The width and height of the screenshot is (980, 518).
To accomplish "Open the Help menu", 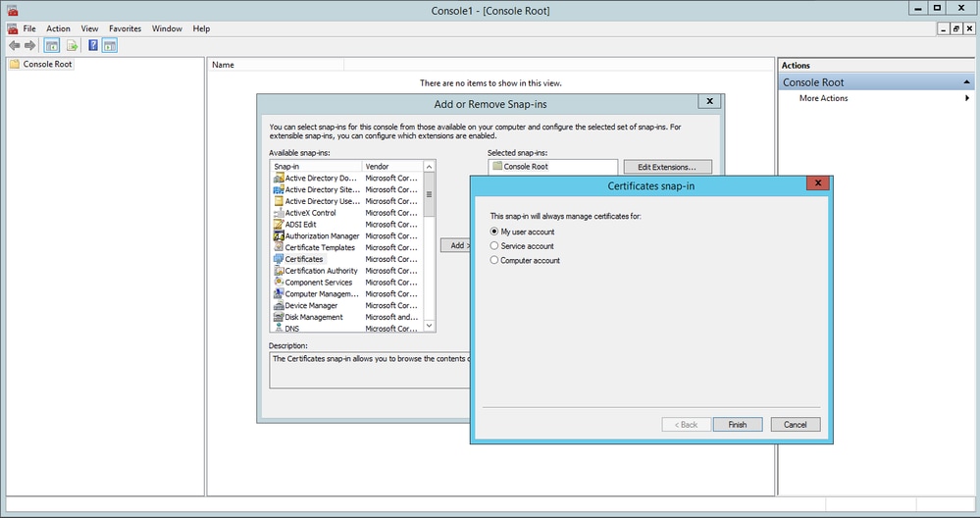I will [x=201, y=28].
